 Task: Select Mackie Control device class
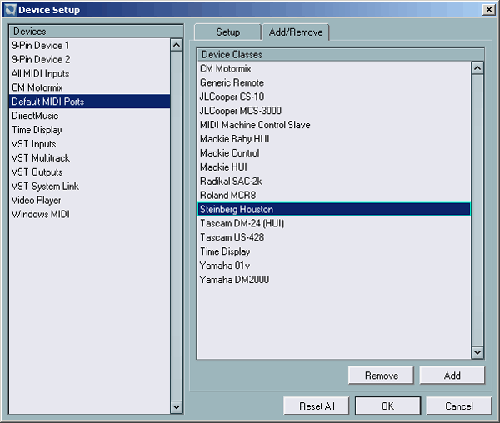tap(334, 153)
